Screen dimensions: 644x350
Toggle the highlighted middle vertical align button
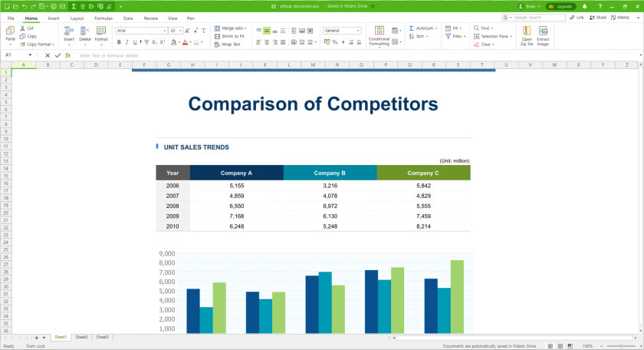click(x=267, y=31)
